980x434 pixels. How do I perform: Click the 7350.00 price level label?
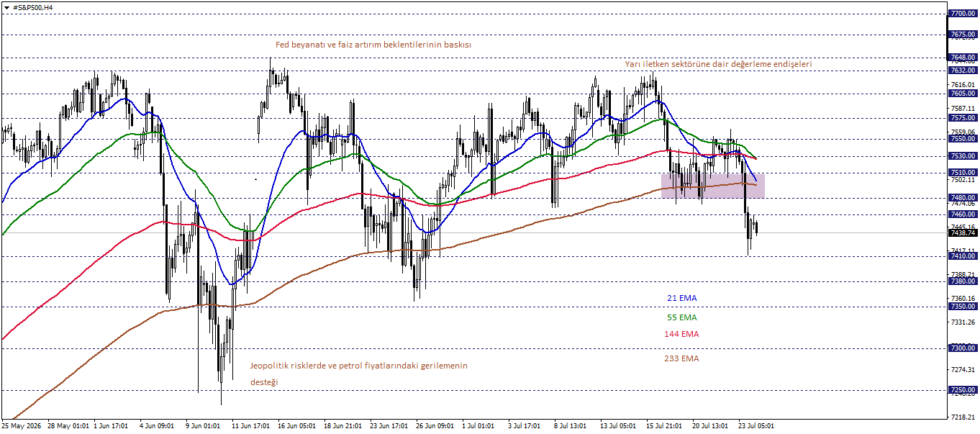(963, 307)
